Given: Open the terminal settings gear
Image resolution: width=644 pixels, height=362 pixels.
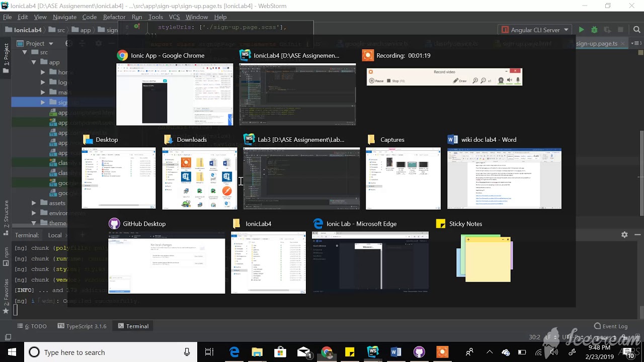Looking at the screenshot, I should 624,235.
